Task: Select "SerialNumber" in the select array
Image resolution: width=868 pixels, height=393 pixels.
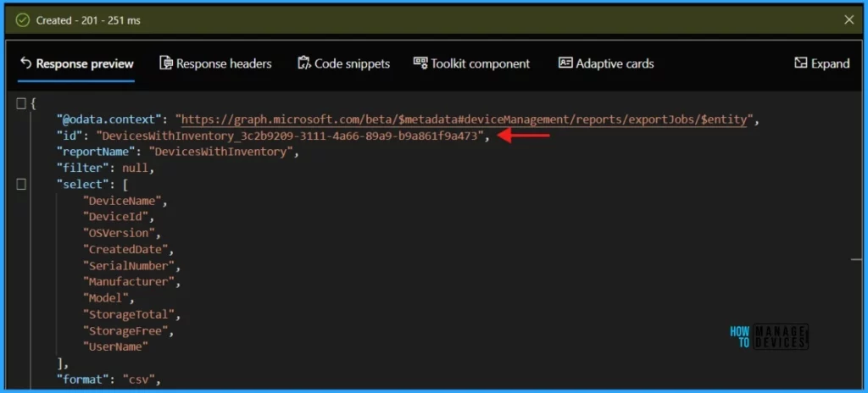Action: 129,266
